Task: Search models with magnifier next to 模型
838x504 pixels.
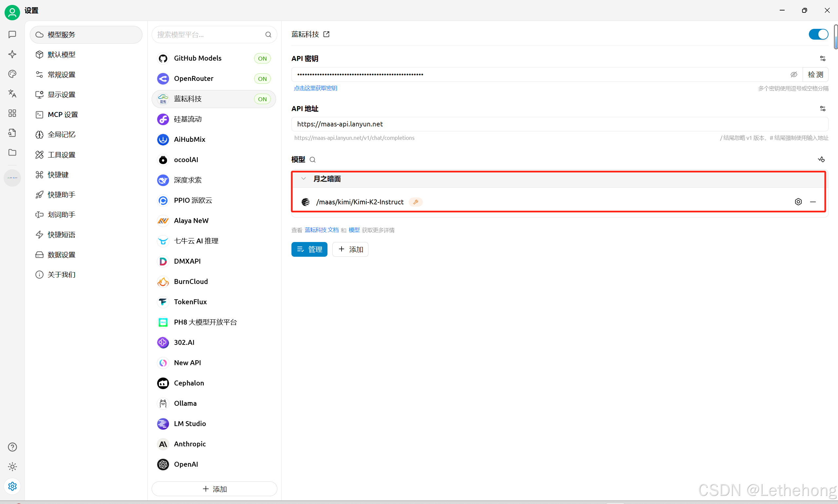Action: pyautogui.click(x=313, y=159)
